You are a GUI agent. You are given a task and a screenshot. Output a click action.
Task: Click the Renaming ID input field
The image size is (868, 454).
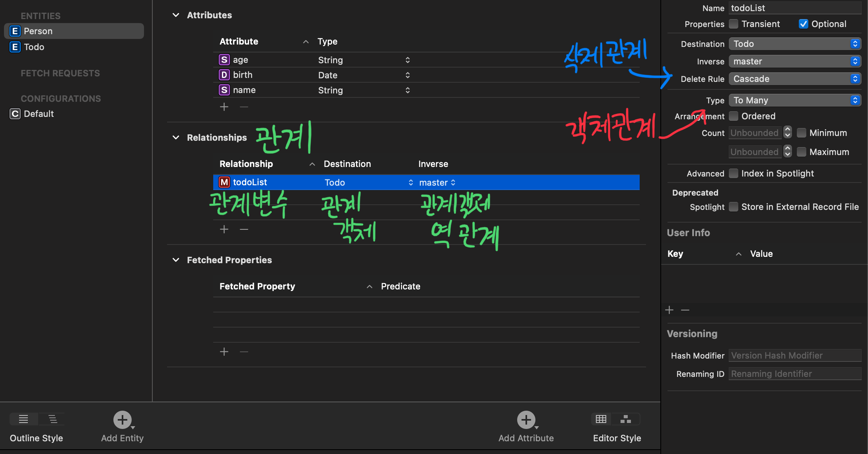pyautogui.click(x=794, y=374)
